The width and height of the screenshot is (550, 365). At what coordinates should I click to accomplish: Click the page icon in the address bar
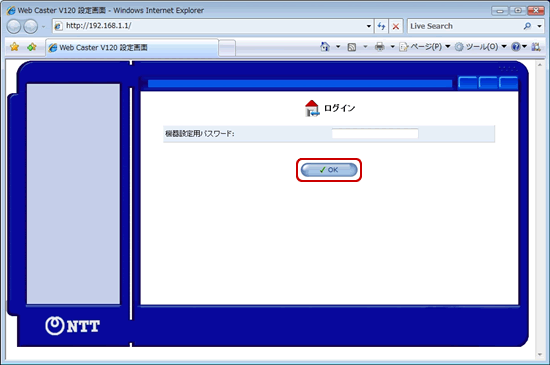click(59, 26)
